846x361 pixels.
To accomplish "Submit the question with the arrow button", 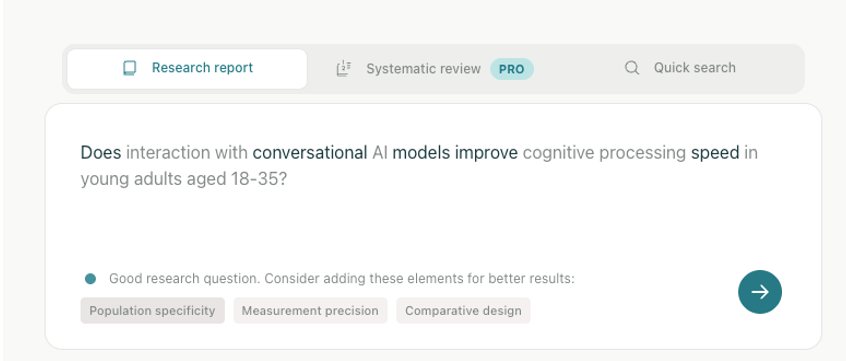I will [760, 292].
